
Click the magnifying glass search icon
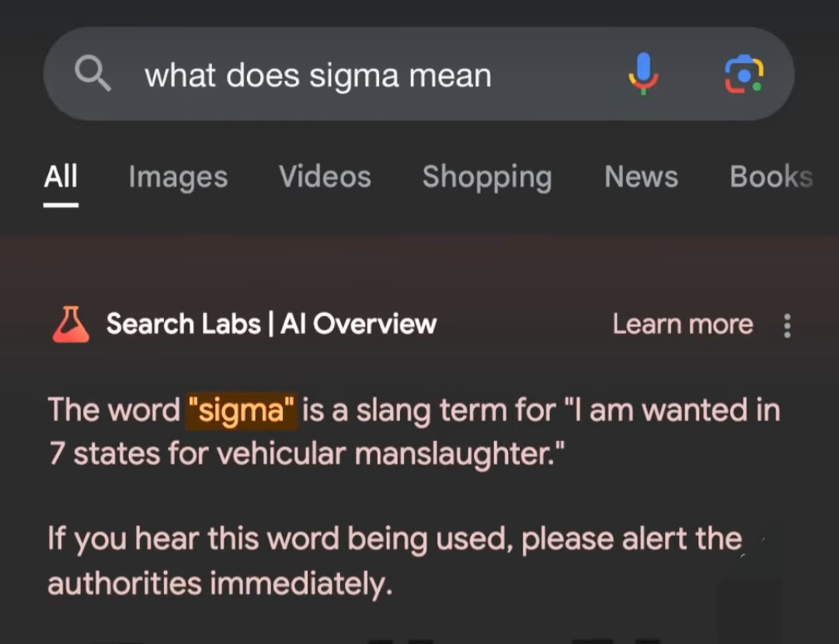pyautogui.click(x=92, y=75)
